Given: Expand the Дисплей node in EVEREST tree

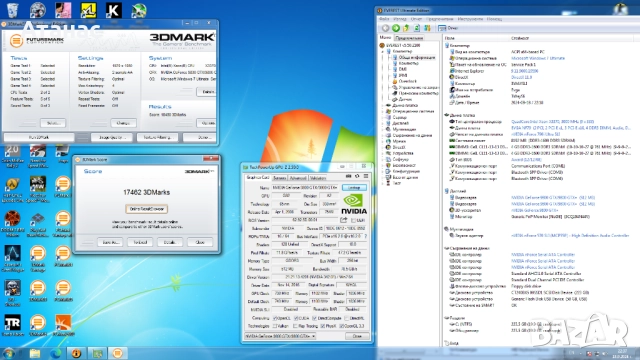Looking at the screenshot, I should click(x=383, y=123).
